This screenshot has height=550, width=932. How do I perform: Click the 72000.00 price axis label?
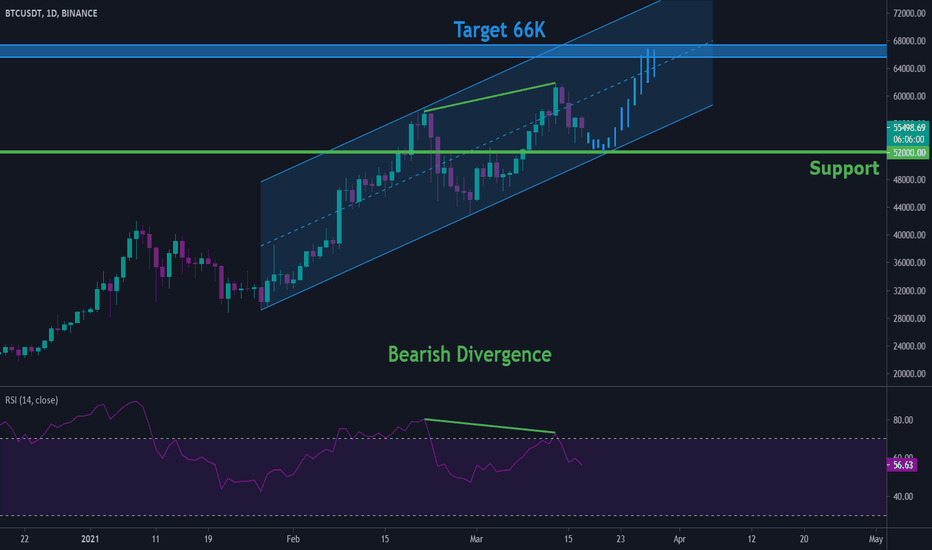[x=909, y=13]
